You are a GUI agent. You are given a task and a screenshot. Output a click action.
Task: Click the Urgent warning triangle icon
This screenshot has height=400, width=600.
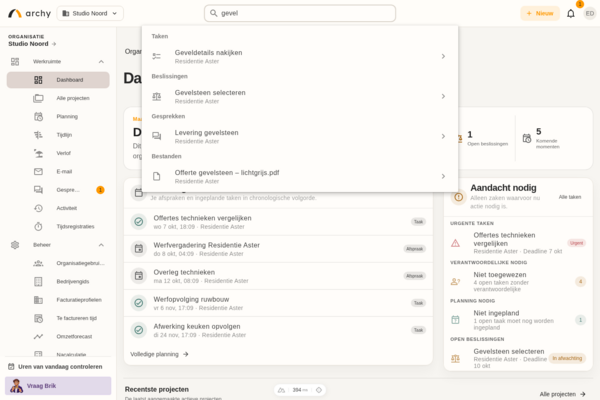pos(455,243)
